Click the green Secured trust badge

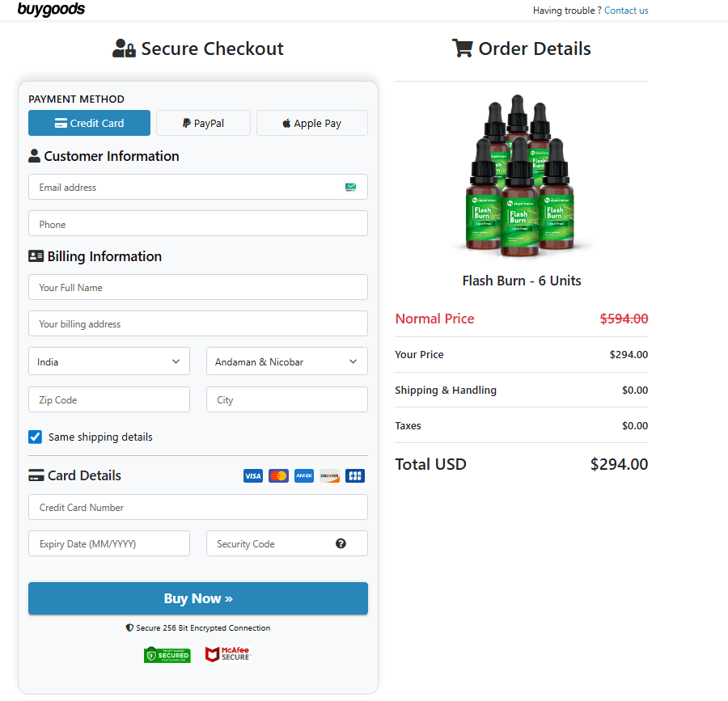(167, 654)
